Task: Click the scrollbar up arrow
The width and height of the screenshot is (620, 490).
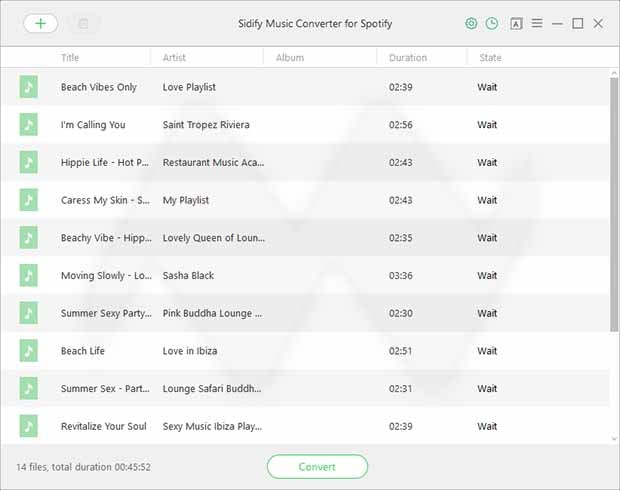Action: (x=614, y=73)
